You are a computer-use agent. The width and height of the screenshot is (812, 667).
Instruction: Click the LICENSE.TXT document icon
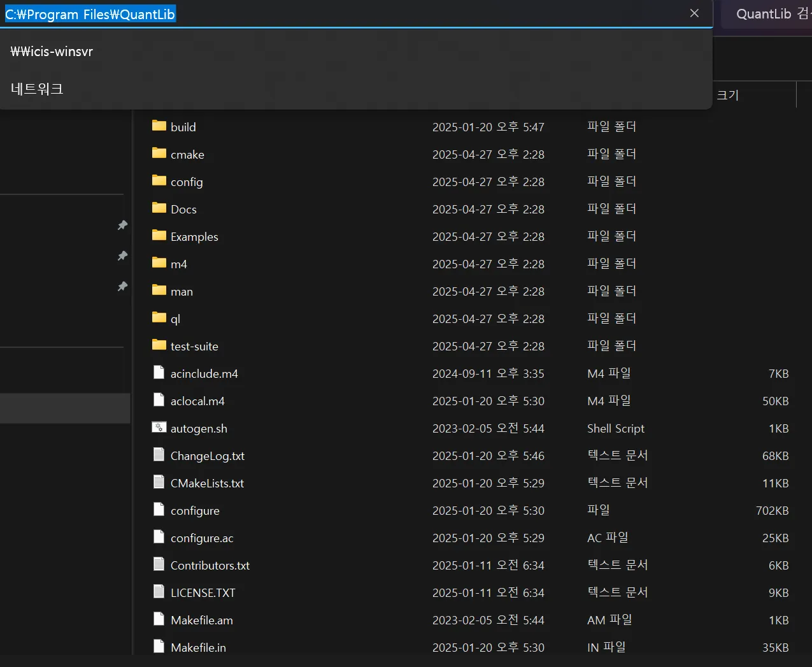pyautogui.click(x=159, y=592)
